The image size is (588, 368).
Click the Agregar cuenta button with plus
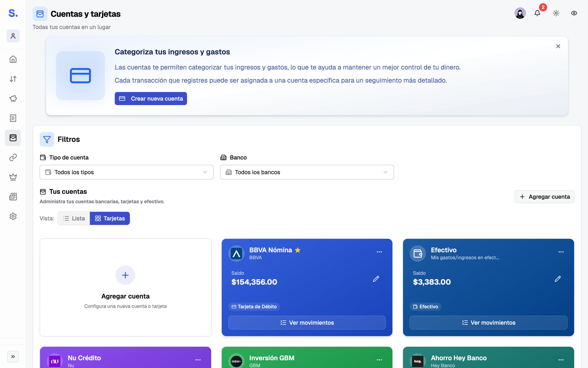544,197
